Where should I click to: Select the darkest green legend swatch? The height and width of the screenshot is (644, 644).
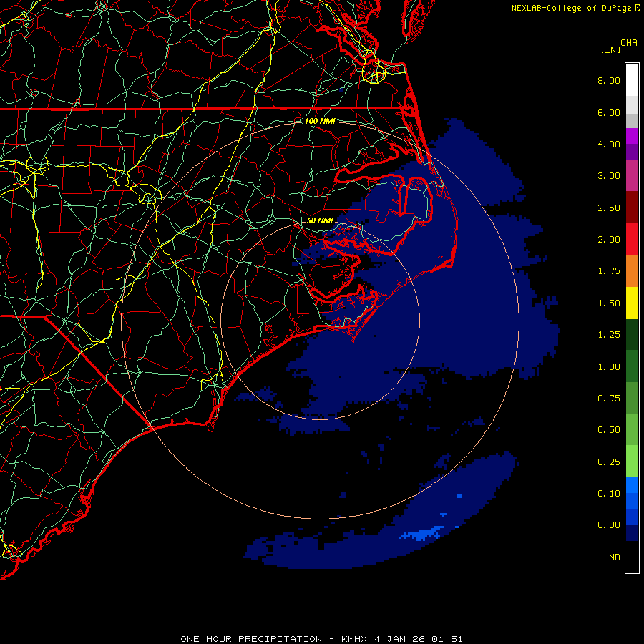[x=632, y=335]
